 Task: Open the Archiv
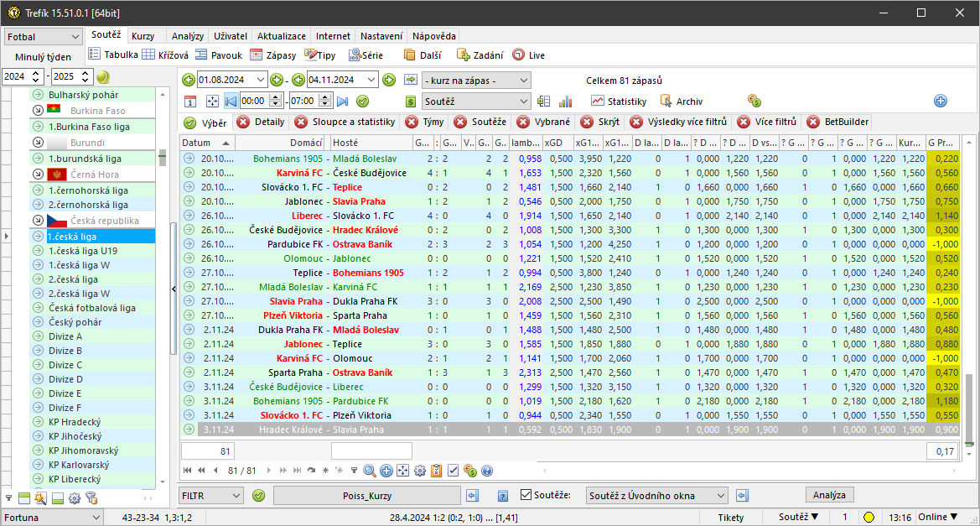682,102
